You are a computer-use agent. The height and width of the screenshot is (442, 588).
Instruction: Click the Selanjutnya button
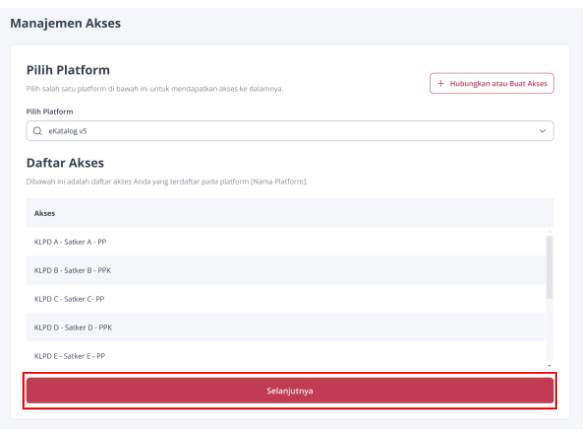point(290,391)
